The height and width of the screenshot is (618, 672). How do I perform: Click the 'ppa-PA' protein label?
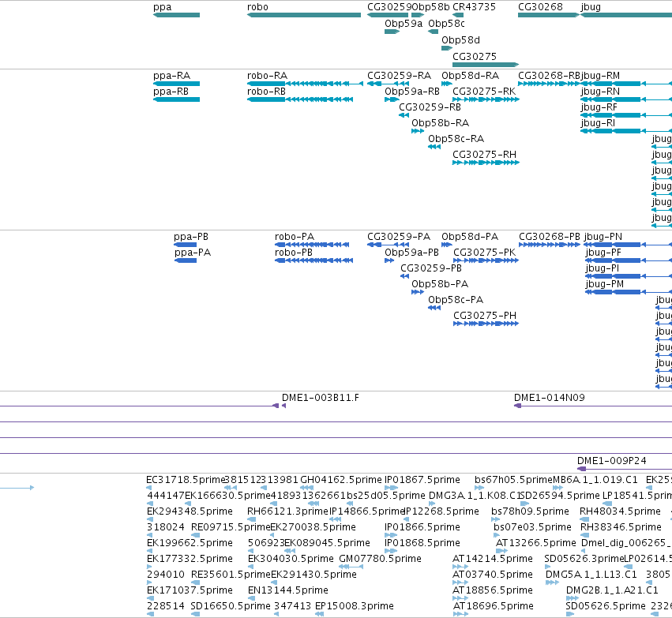pyautogui.click(x=193, y=253)
